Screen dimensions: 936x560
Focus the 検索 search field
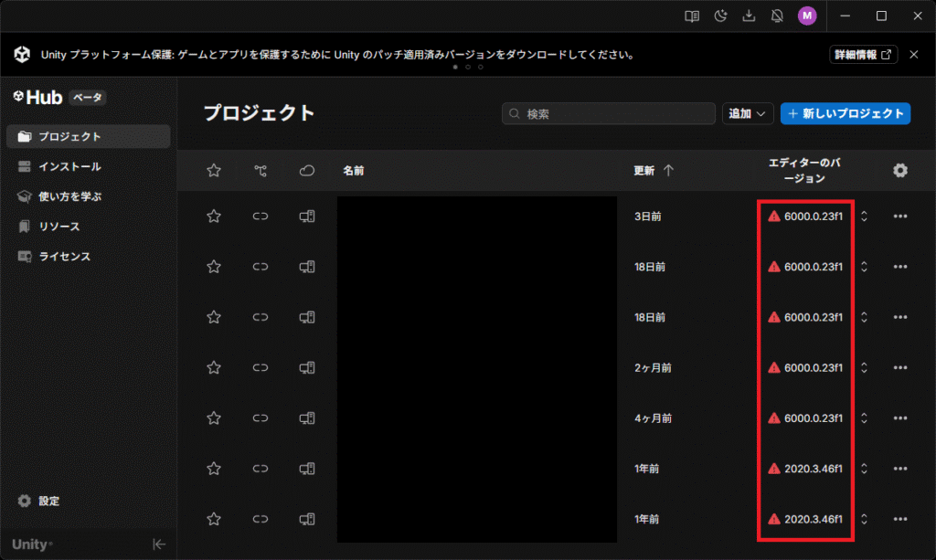609,113
